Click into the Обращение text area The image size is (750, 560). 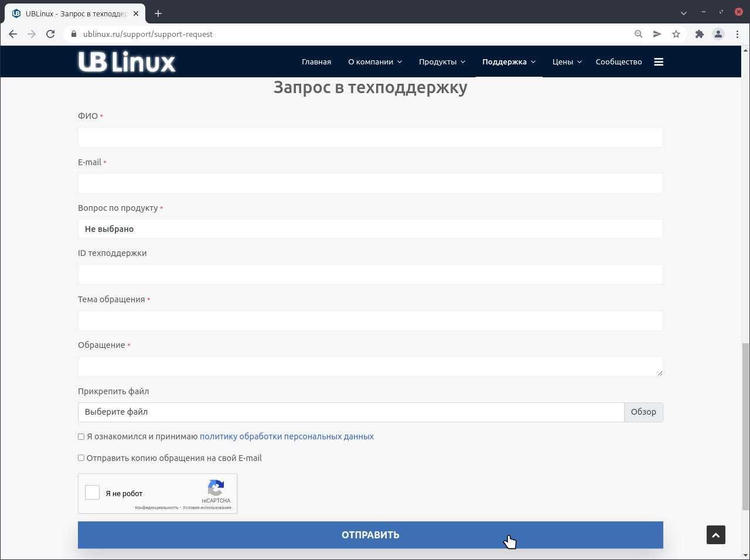pyautogui.click(x=370, y=366)
